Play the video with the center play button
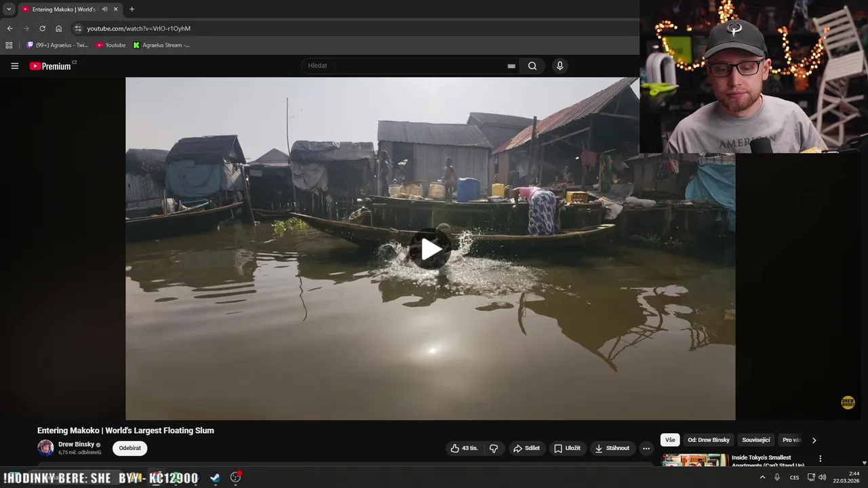The image size is (868, 488). [430, 249]
